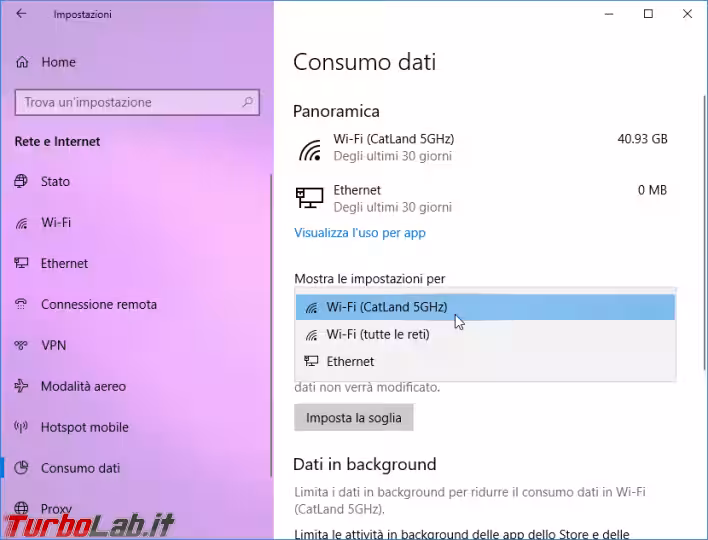708x540 pixels.
Task: Click the VPN icon in the sidebar
Action: point(21,345)
